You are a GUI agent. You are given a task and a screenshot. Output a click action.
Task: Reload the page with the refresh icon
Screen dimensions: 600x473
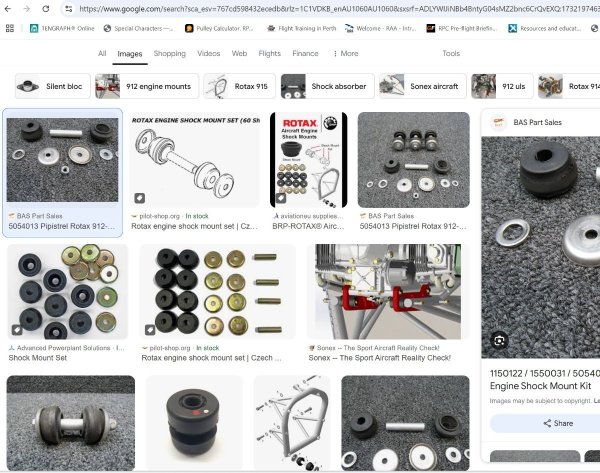(x=46, y=8)
